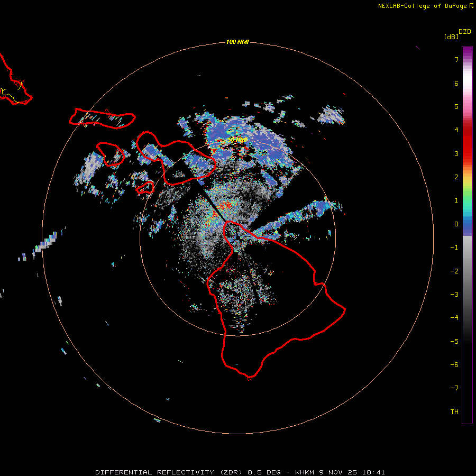Click the 5 value on color scale
The height and width of the screenshot is (476, 476).
456,107
